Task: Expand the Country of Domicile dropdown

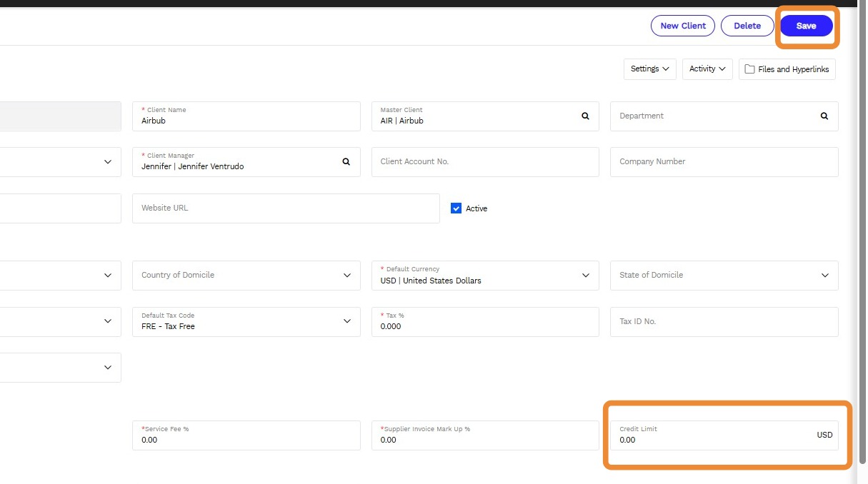Action: (347, 276)
